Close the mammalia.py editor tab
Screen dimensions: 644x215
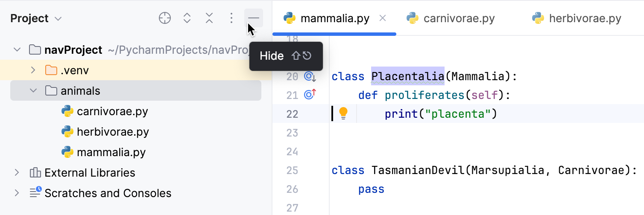click(x=383, y=18)
